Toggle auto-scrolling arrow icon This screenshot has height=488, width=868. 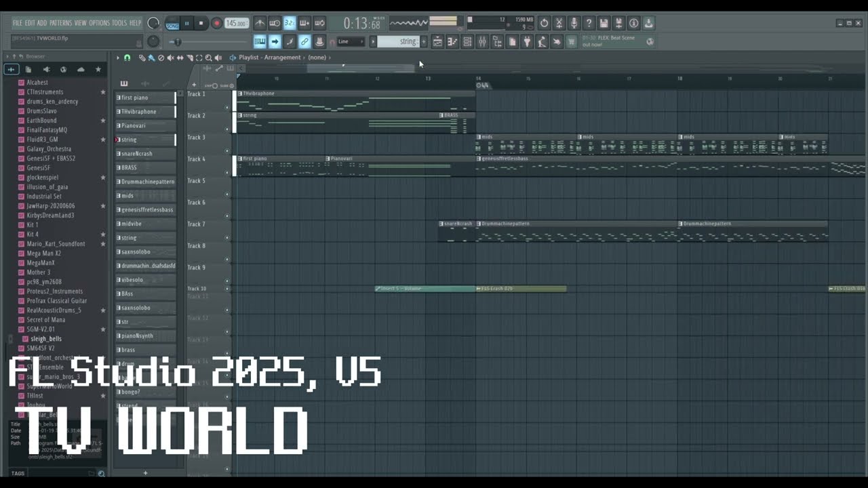tap(275, 42)
